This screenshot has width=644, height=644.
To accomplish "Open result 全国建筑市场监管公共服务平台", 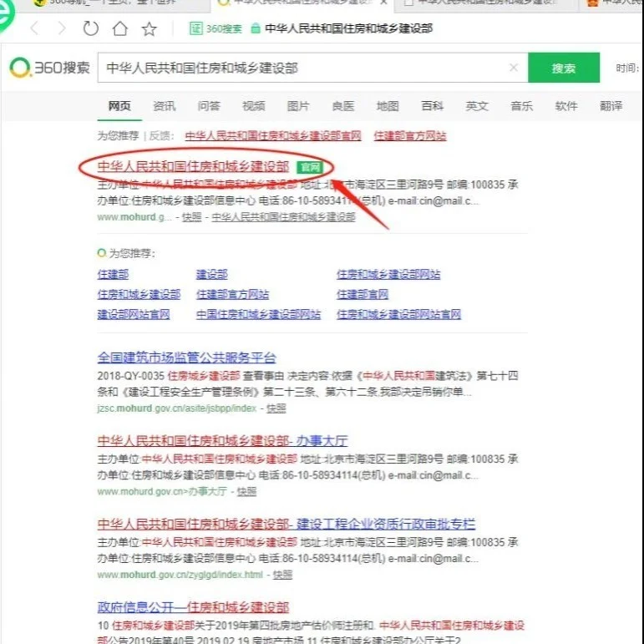I will click(x=187, y=357).
